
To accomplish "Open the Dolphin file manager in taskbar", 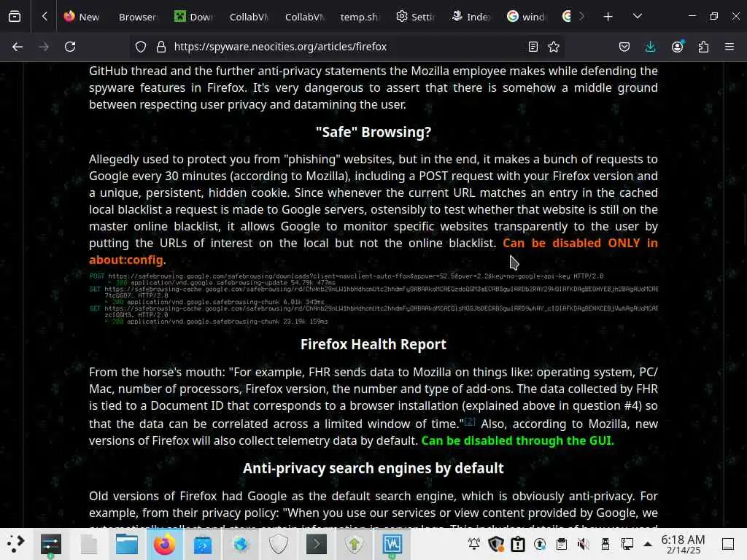I will (x=127, y=544).
